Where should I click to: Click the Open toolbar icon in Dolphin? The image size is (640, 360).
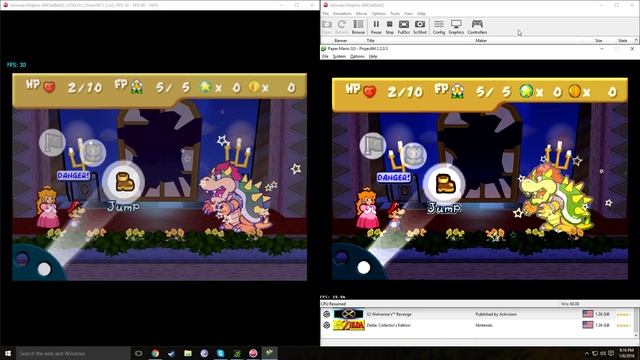click(x=327, y=27)
